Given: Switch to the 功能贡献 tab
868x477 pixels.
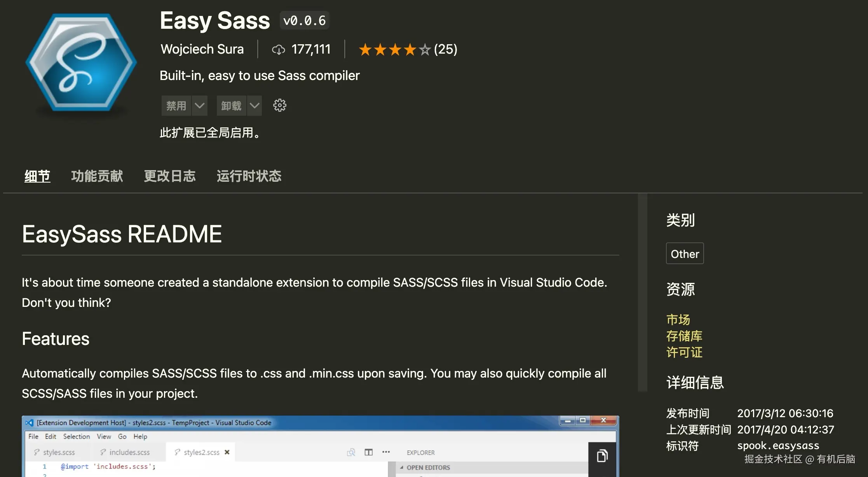Looking at the screenshot, I should [x=97, y=176].
